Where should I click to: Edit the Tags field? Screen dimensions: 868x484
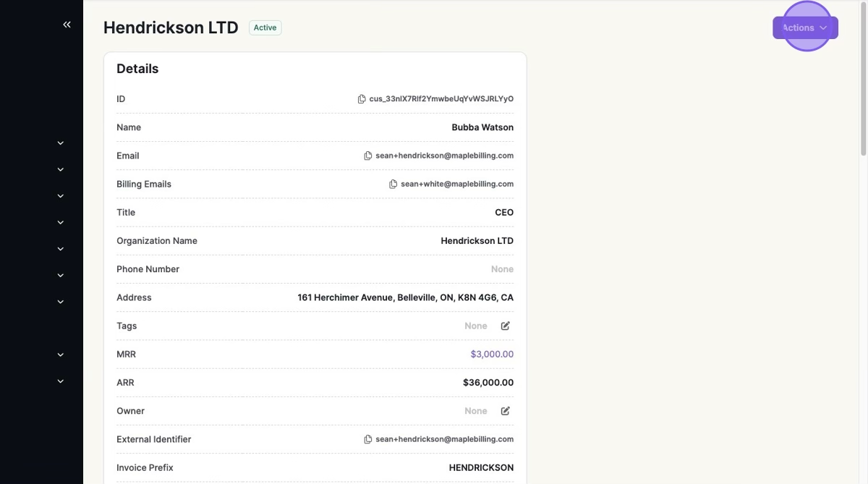pyautogui.click(x=506, y=326)
